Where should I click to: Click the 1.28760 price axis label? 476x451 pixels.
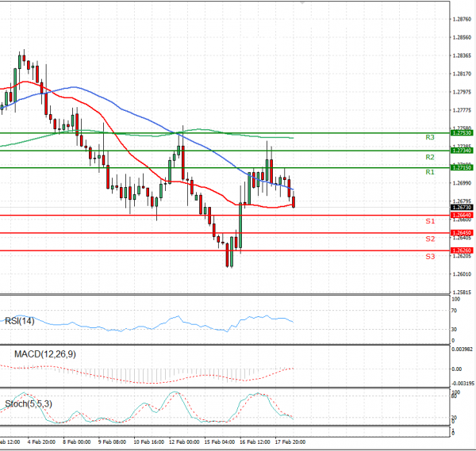462,19
